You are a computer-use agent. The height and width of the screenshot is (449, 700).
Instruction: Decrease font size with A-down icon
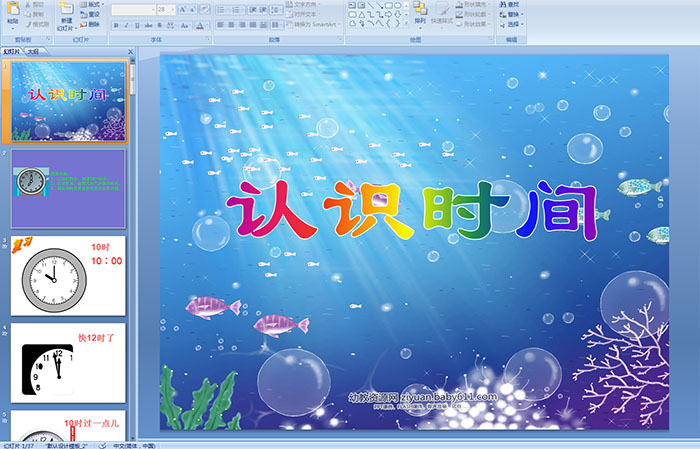click(193, 9)
